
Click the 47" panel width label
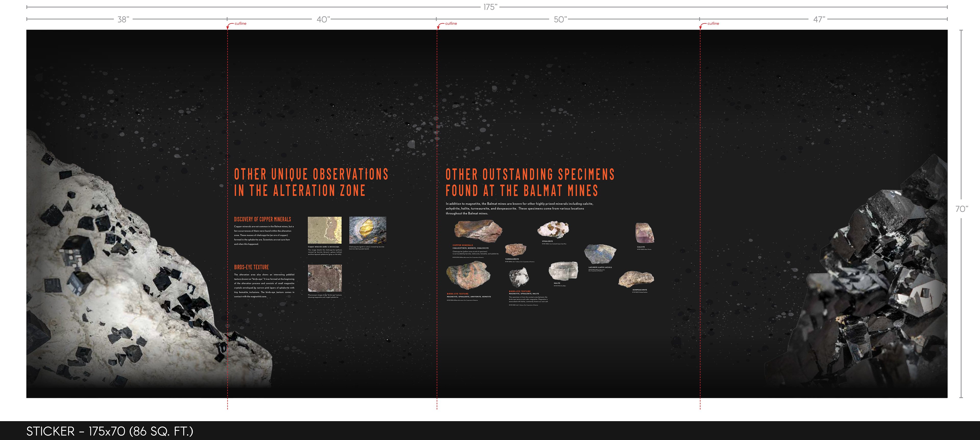click(x=819, y=19)
